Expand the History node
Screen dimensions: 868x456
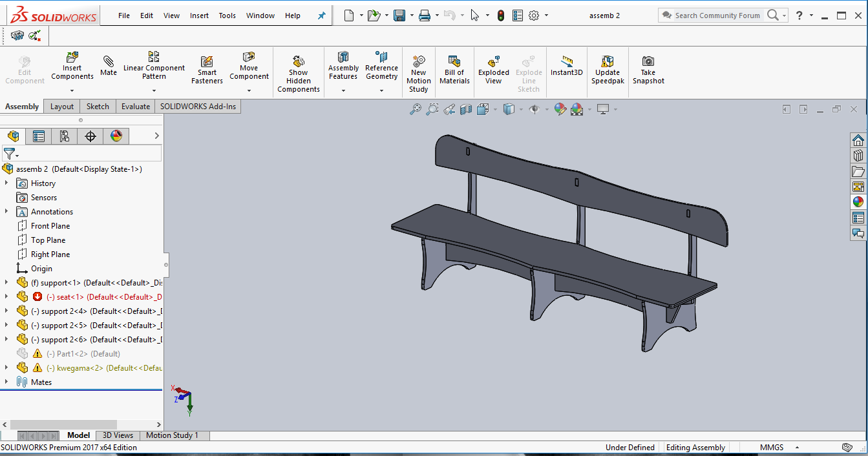[6, 183]
